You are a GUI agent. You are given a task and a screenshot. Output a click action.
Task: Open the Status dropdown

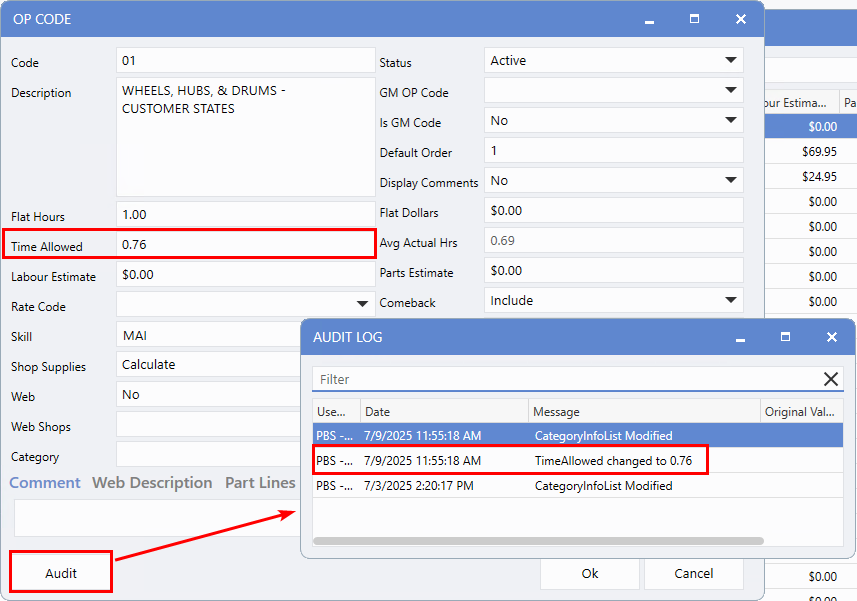click(x=731, y=61)
